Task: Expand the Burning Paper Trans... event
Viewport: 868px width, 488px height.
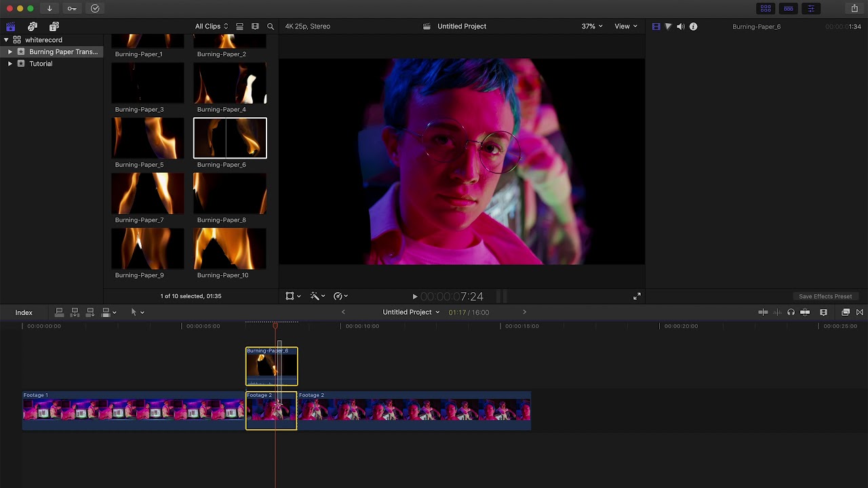Action: (10, 52)
